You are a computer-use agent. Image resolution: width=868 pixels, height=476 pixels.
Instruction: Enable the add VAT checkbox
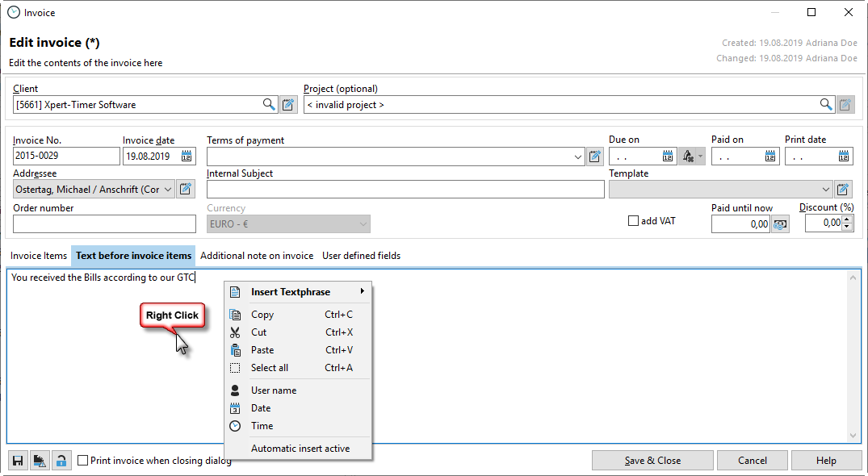tap(634, 221)
